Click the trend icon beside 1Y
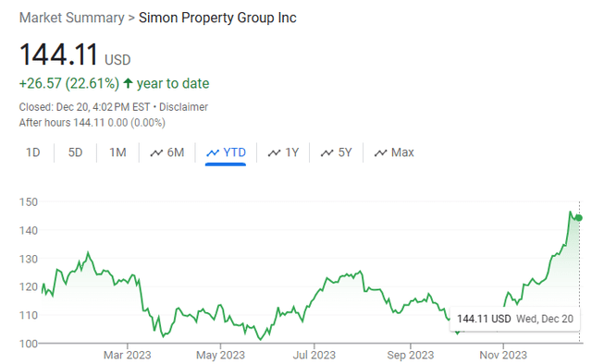Viewport: 592px width, 364px height. [x=274, y=152]
